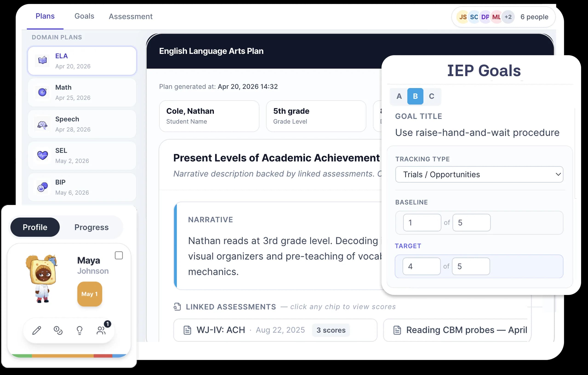The width and height of the screenshot is (588, 375).
Task: Select the Speech domain plan
Action: (x=82, y=124)
